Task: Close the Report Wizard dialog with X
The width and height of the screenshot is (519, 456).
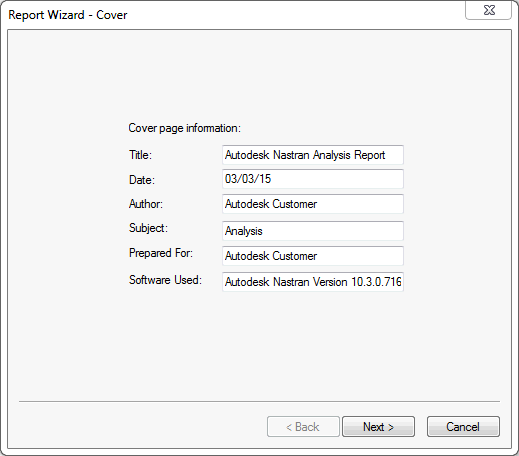Action: [x=489, y=11]
